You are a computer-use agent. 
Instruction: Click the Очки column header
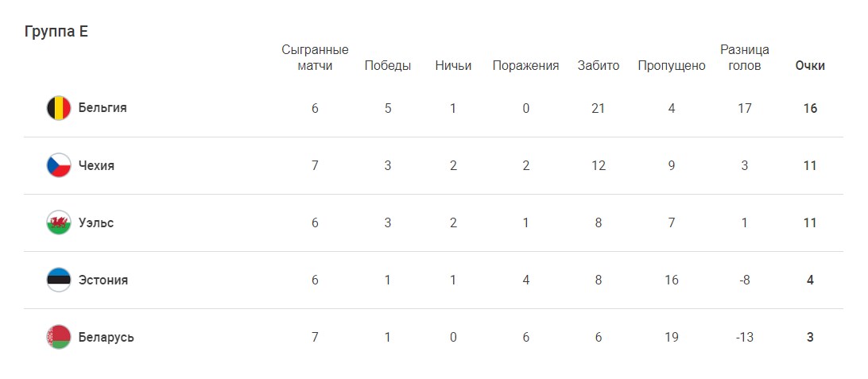[810, 66]
